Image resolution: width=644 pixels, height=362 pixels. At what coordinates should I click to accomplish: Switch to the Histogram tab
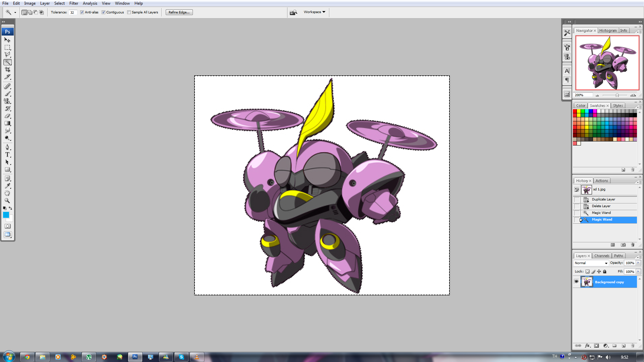[x=608, y=31]
